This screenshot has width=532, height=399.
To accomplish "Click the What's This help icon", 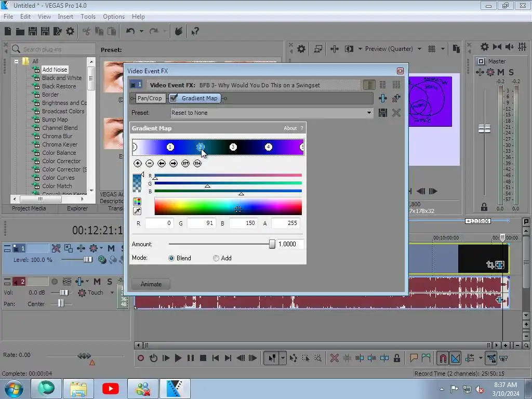I will coord(195,32).
